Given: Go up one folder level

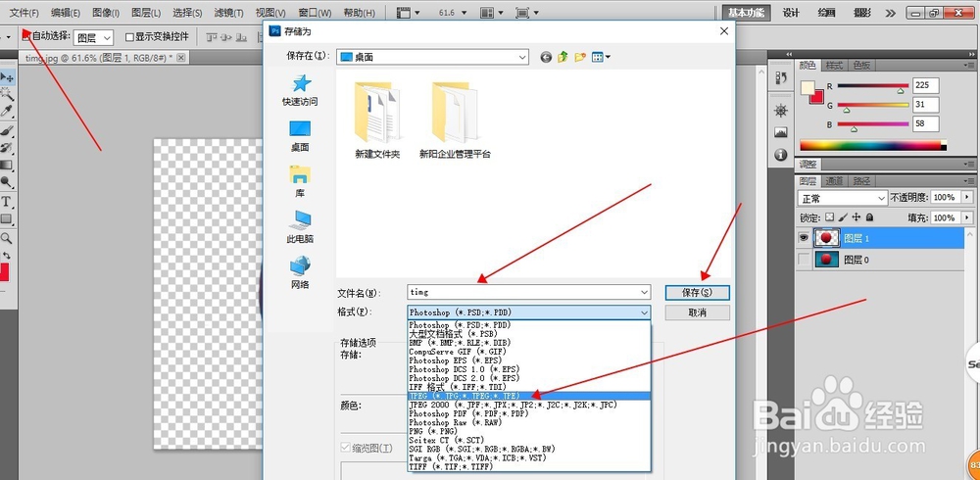Looking at the screenshot, I should [x=563, y=58].
